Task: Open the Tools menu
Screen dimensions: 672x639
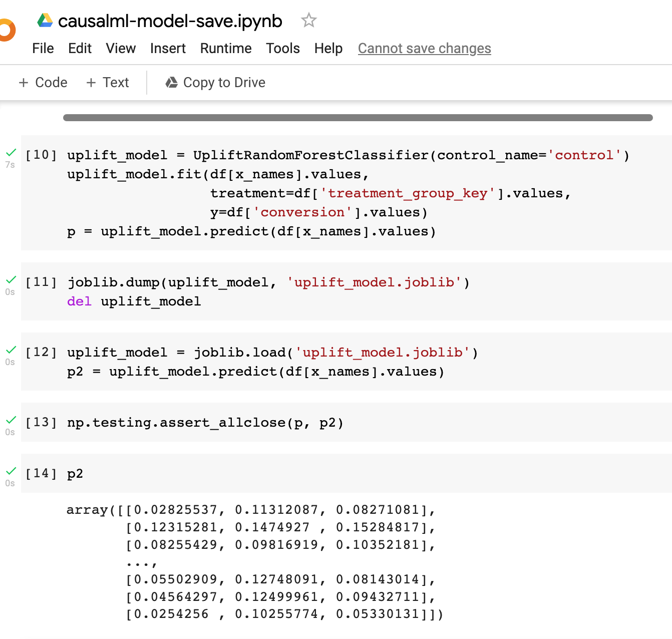Action: 282,48
